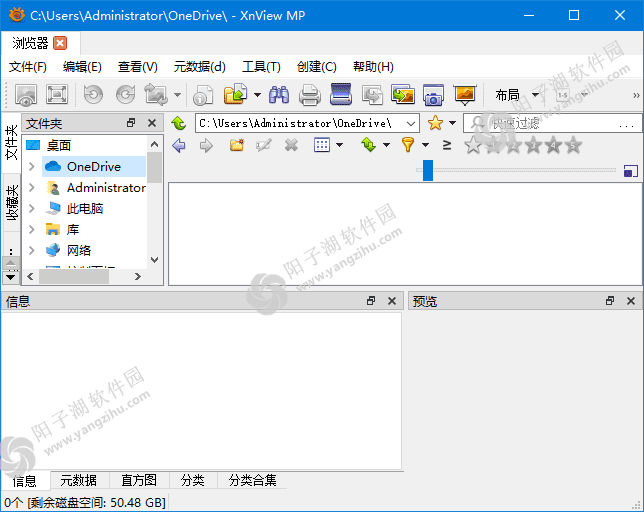Click the Filter funnel icon
Image resolution: width=644 pixels, height=512 pixels.
(408, 145)
